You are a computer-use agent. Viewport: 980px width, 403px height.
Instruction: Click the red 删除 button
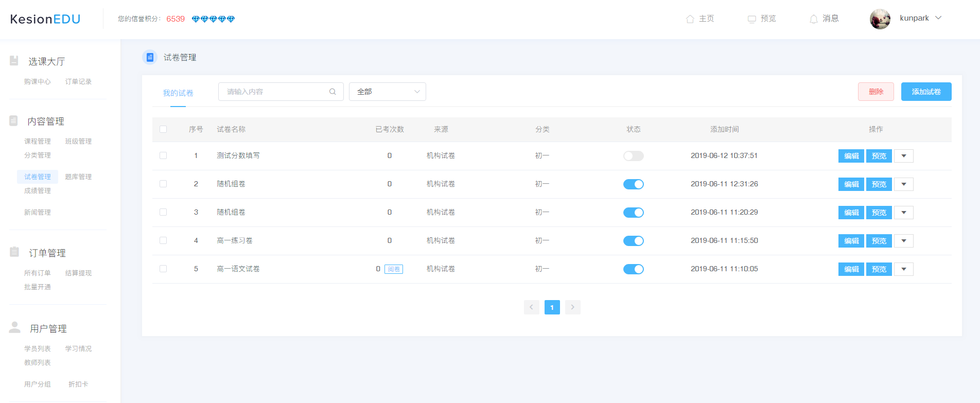coord(876,92)
